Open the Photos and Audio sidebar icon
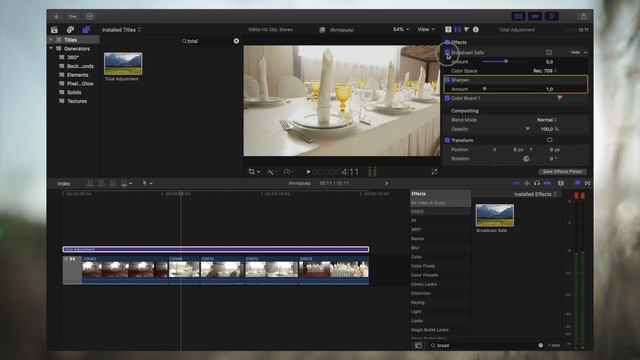The image size is (640, 360). click(x=70, y=30)
